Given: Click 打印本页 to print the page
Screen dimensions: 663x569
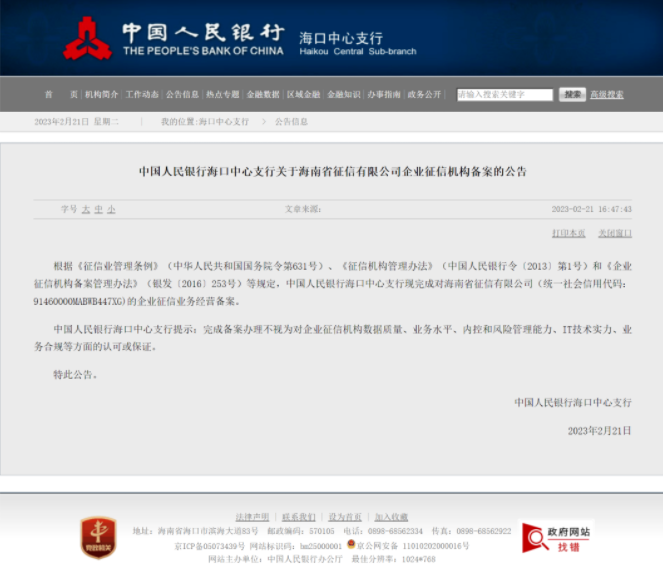Looking at the screenshot, I should pyautogui.click(x=569, y=233).
